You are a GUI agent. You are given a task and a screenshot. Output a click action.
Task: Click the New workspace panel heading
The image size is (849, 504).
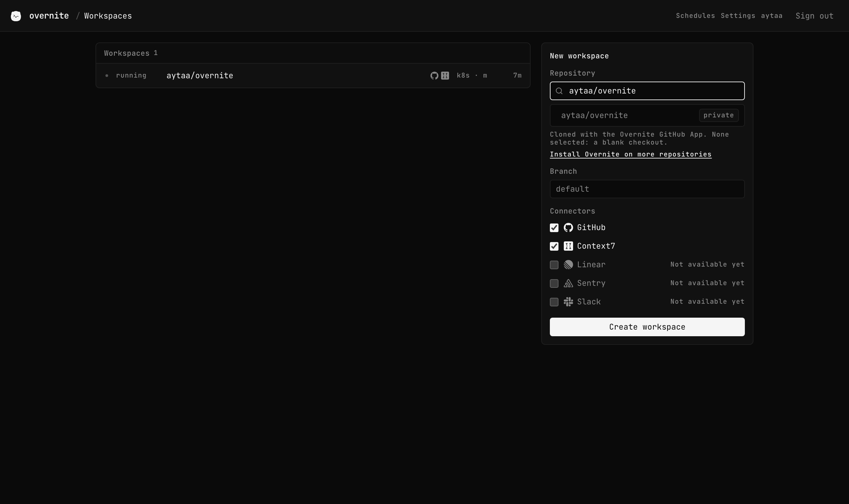[579, 56]
